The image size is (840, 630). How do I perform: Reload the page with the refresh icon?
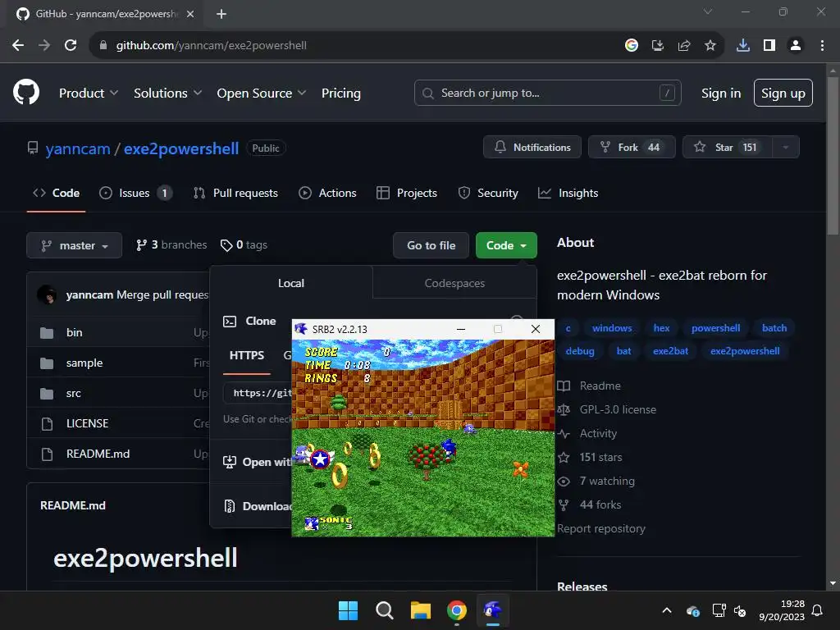pos(71,46)
